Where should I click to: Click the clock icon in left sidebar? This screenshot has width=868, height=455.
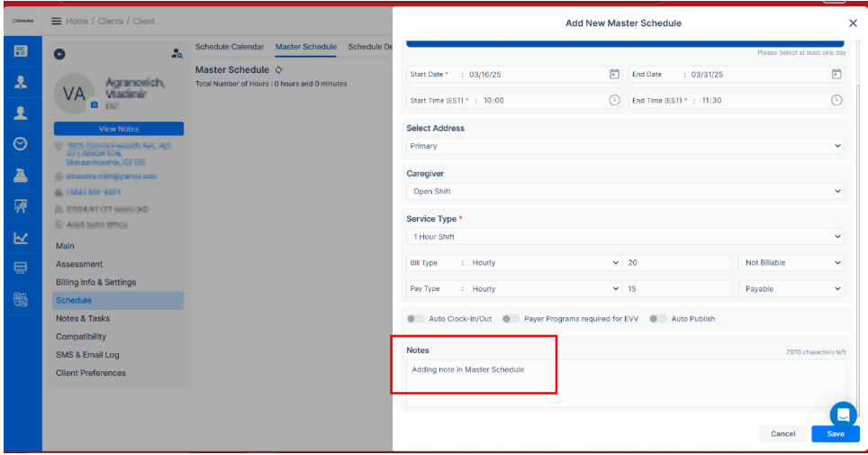click(20, 144)
